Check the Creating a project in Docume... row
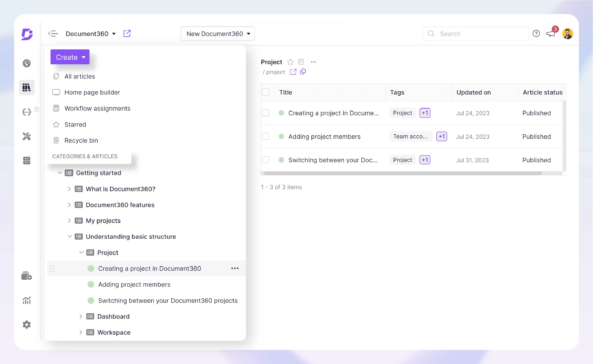This screenshot has width=593, height=364. point(265,113)
